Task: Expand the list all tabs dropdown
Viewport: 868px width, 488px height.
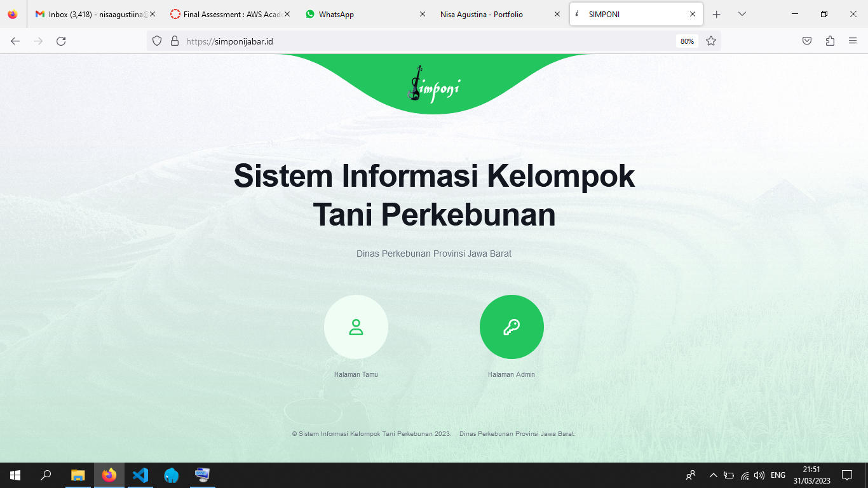Action: click(x=742, y=14)
